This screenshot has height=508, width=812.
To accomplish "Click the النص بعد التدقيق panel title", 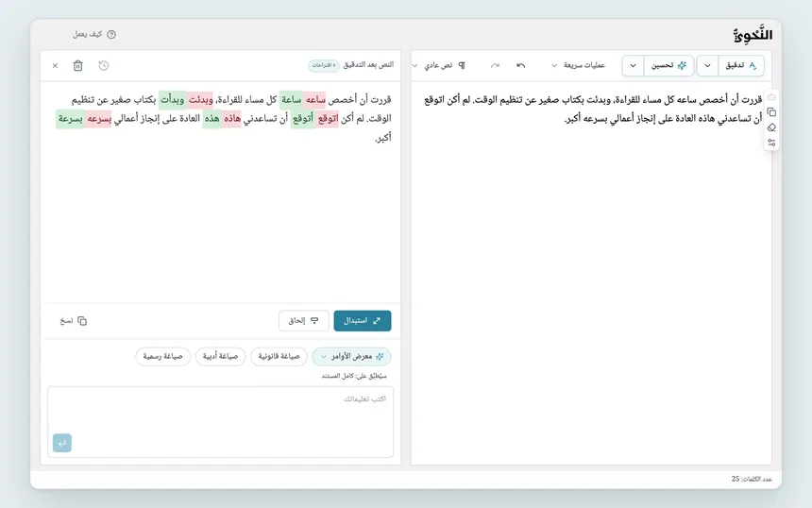I will (x=368, y=65).
